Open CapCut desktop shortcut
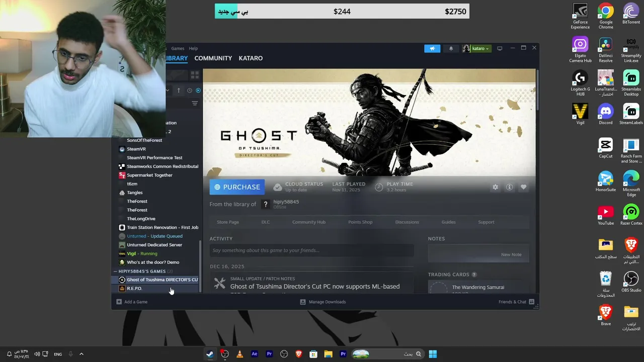The image size is (644, 362). click(x=606, y=148)
